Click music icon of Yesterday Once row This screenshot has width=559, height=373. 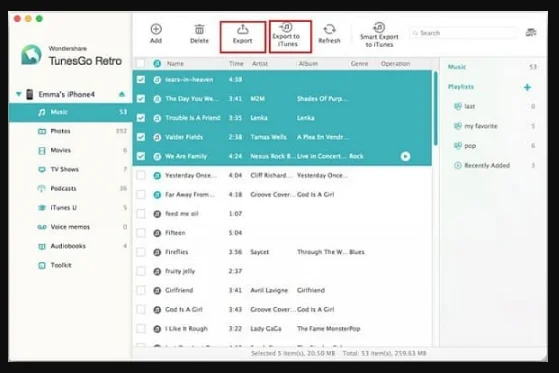[x=157, y=175]
